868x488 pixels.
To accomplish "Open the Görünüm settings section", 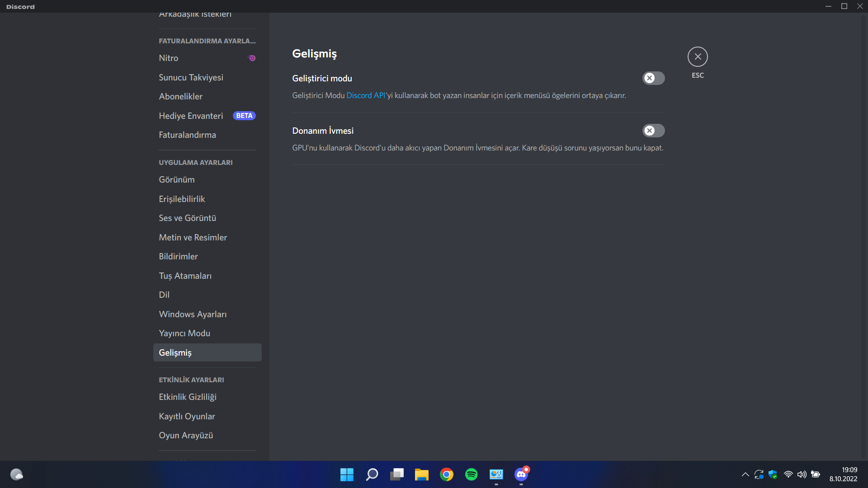I will (177, 180).
